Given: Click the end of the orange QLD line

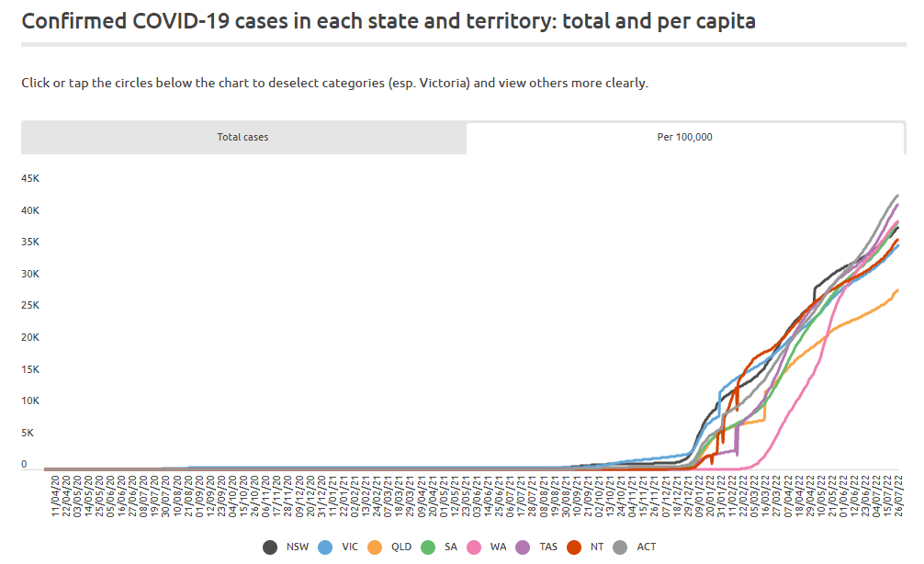Looking at the screenshot, I should click(x=897, y=290).
